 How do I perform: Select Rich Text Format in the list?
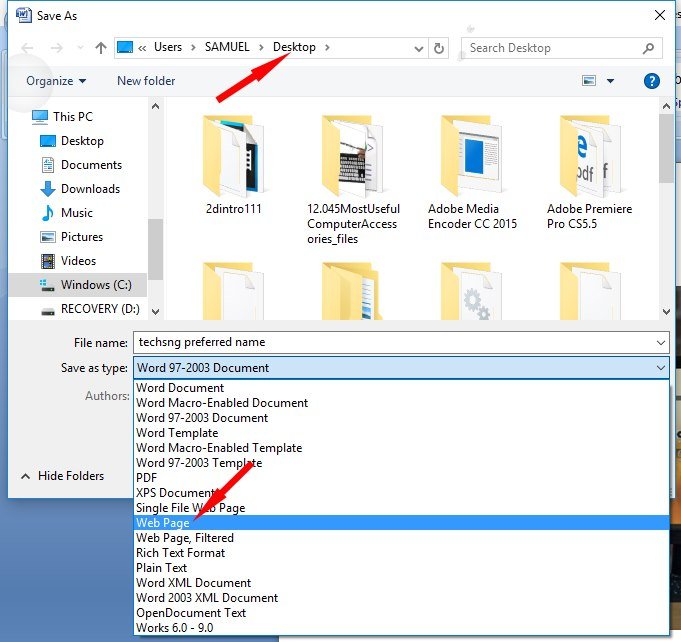pos(181,553)
